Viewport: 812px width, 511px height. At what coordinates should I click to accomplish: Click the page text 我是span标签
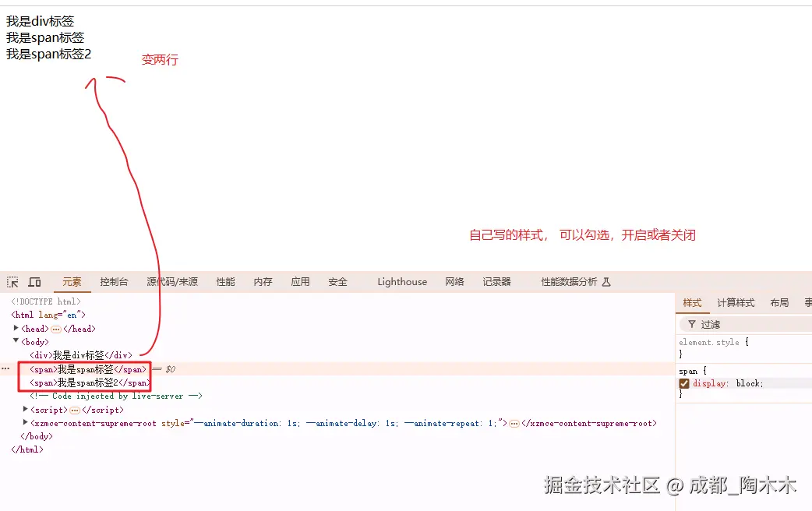pyautogui.click(x=45, y=38)
